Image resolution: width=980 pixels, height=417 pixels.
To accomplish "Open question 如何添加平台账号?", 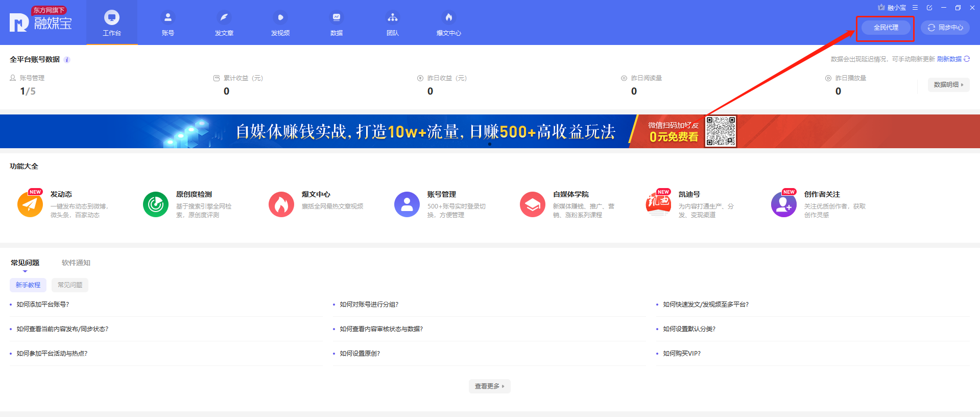I will 43,305.
